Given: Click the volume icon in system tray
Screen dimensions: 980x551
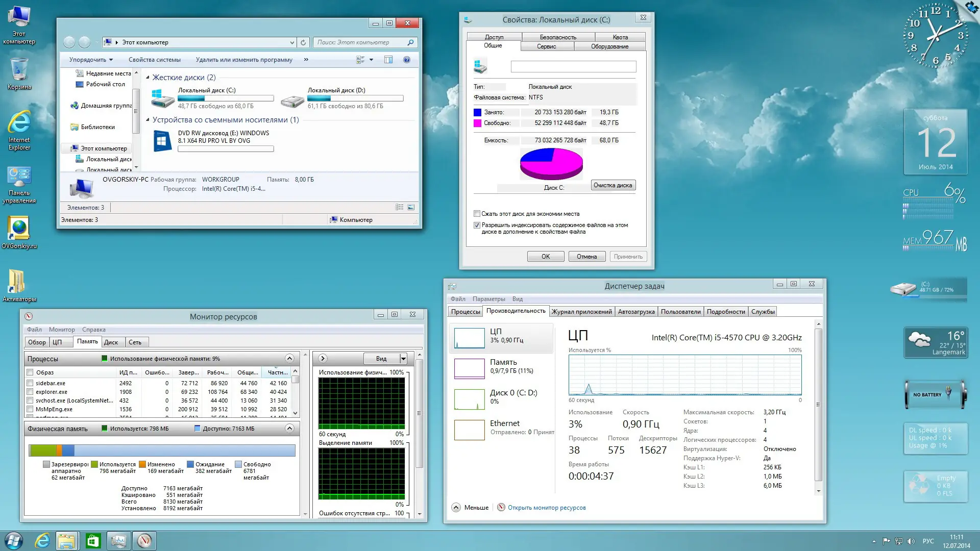Looking at the screenshot, I should point(912,541).
